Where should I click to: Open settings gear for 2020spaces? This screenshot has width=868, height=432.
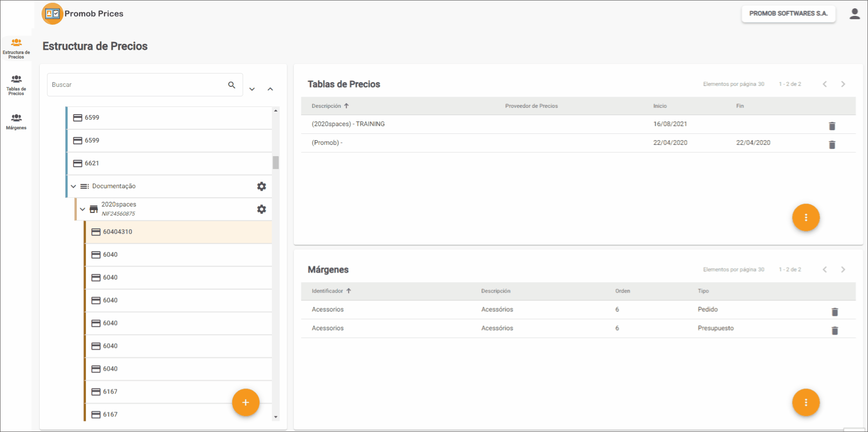pyautogui.click(x=261, y=209)
